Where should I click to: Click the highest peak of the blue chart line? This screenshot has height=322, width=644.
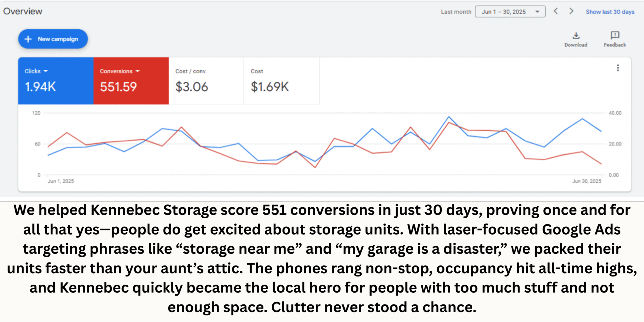tap(449, 117)
